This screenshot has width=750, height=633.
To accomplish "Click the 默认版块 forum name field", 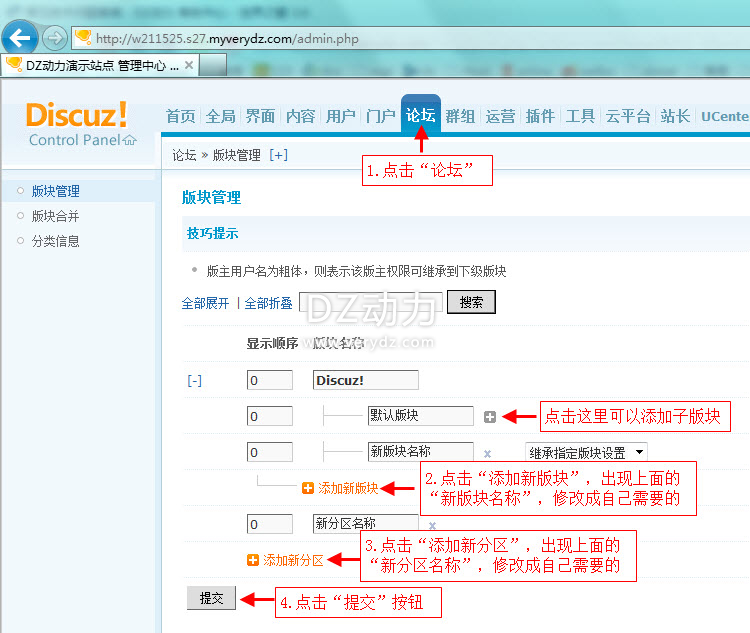I will (x=420, y=416).
